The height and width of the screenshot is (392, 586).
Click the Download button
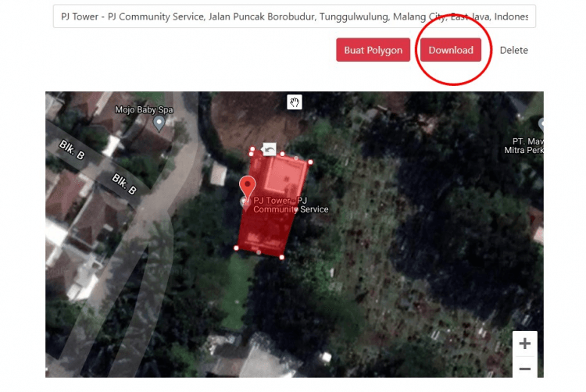point(451,50)
